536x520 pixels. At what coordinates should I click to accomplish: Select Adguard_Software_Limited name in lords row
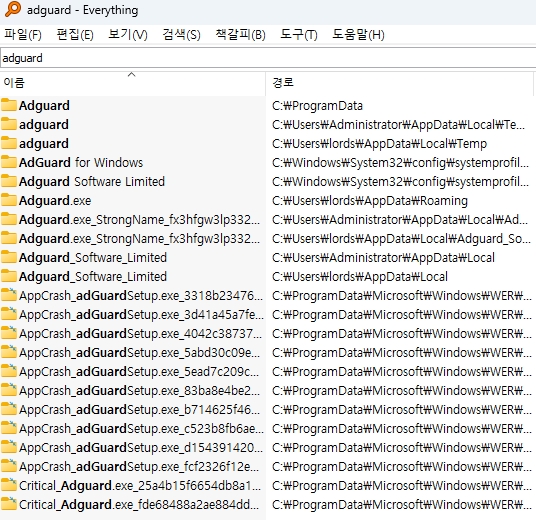point(93,277)
